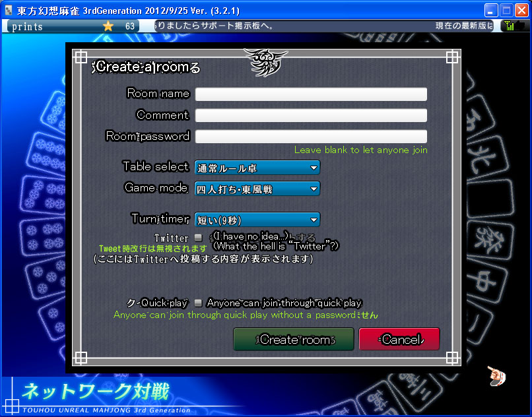Open the Turn timer dropdown
532x417 pixels.
click(x=257, y=220)
